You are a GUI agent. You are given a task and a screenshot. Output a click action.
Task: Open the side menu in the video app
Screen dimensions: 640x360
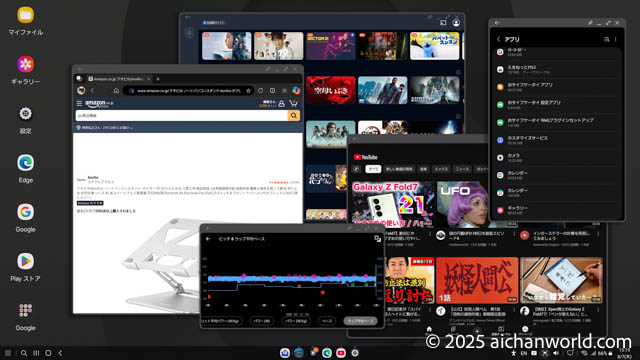click(x=189, y=33)
